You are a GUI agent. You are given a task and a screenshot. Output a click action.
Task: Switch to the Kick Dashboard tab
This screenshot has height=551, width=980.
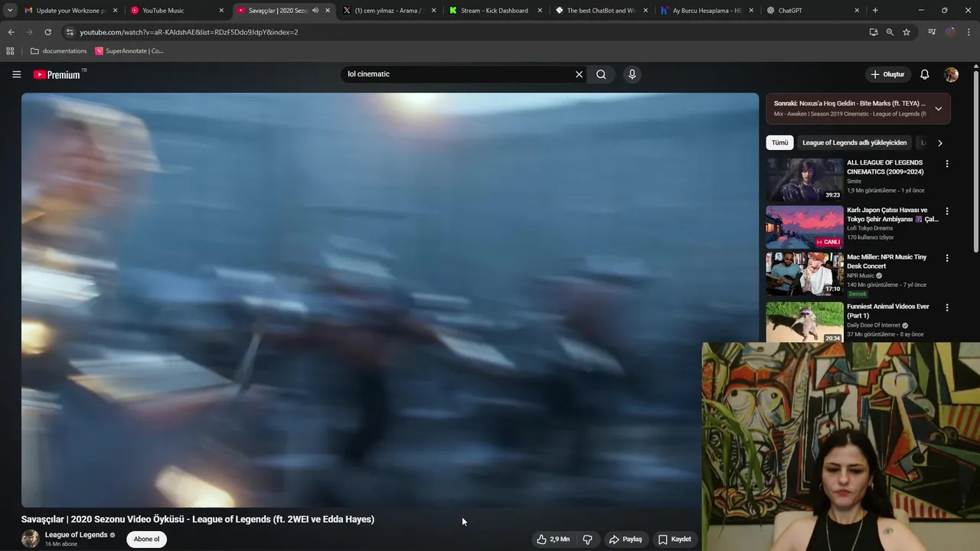pos(494,11)
